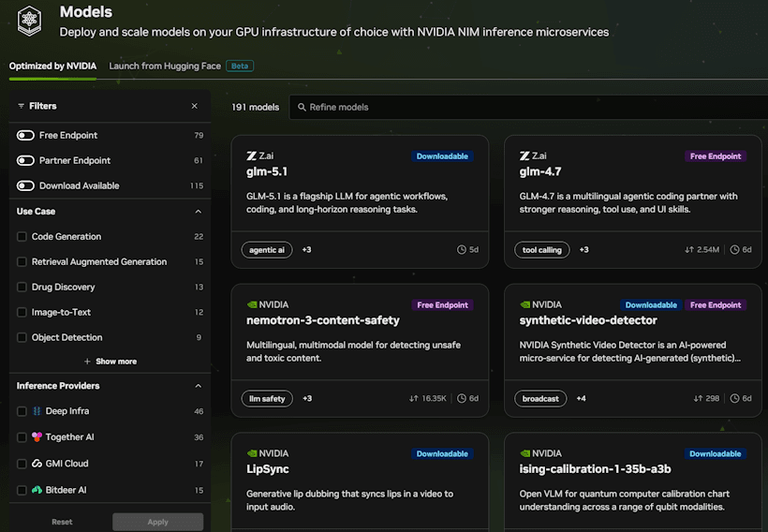Close the Filters panel with the X
The height and width of the screenshot is (532, 768).
(195, 106)
